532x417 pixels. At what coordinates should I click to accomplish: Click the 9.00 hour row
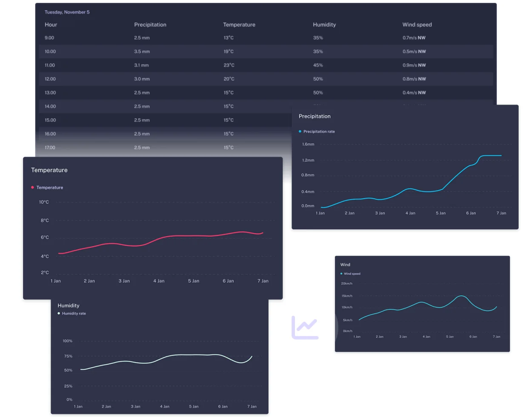tap(266, 38)
